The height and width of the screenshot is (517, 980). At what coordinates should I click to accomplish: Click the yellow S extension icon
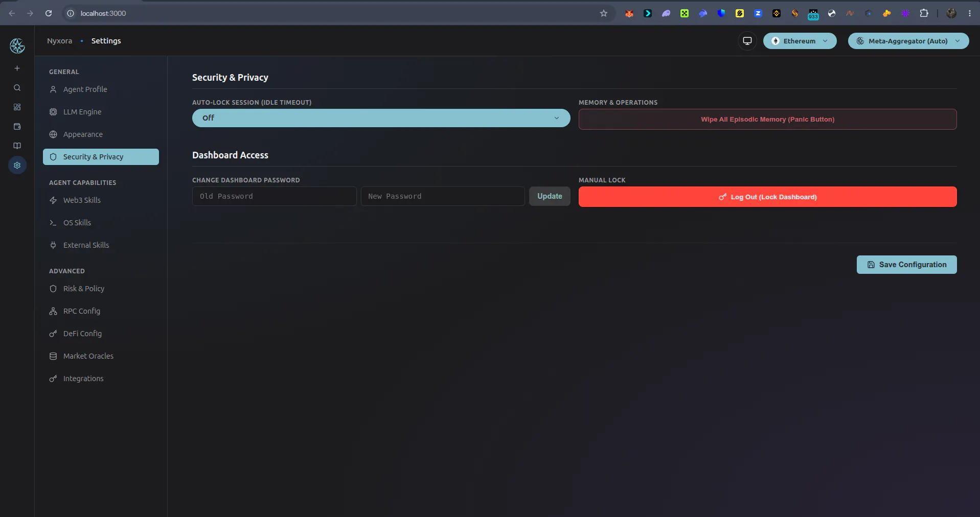[x=740, y=13]
